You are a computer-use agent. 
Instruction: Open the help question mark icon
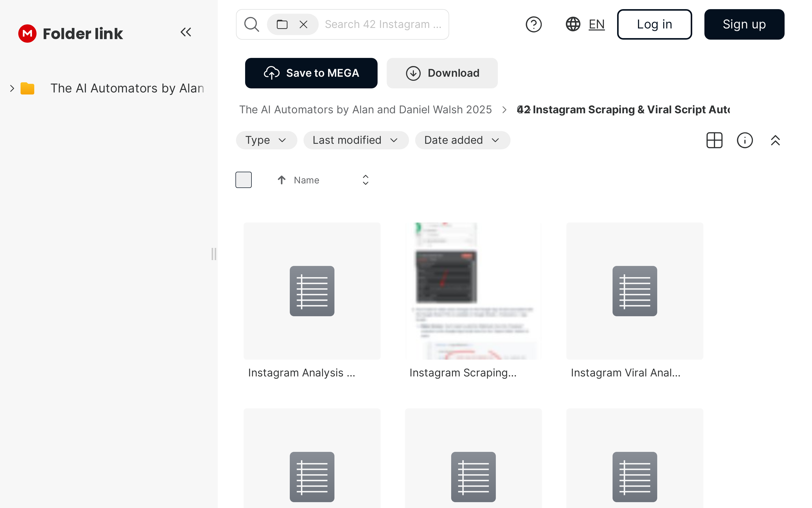[x=533, y=24]
